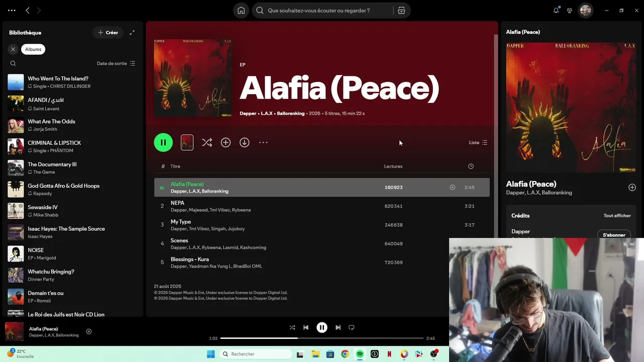
Task: Open the Liste view options dropdown
Action: 478,143
